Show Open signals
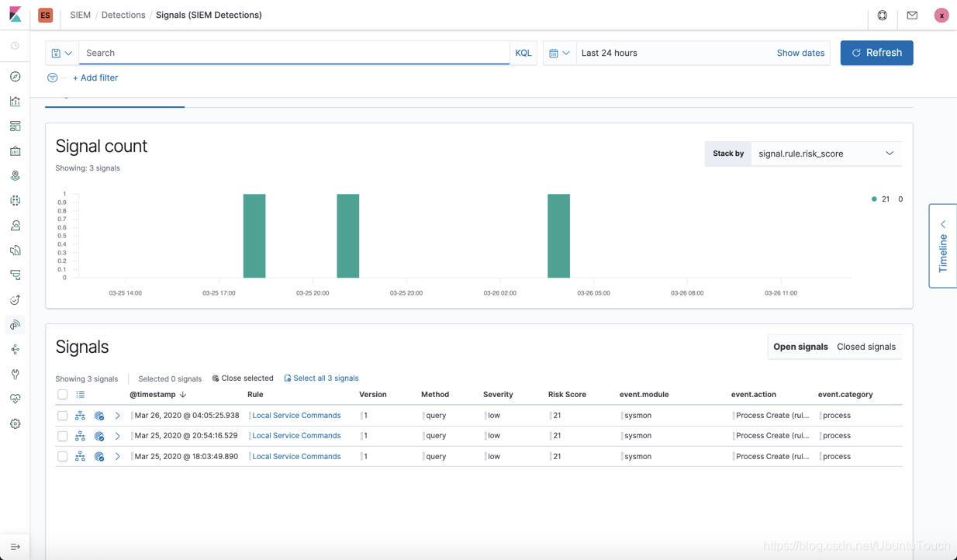 pyautogui.click(x=800, y=347)
